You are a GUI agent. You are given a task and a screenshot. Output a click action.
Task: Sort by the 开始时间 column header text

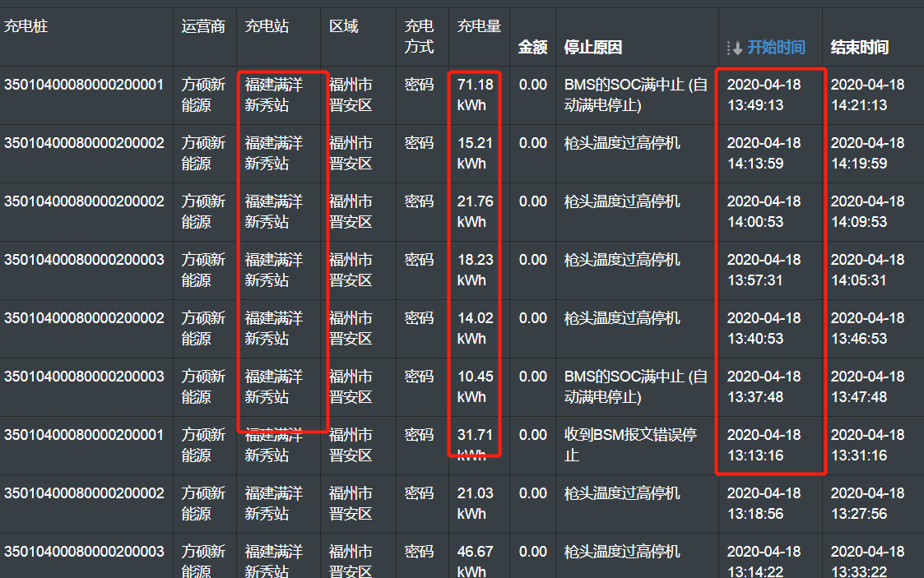point(776,48)
